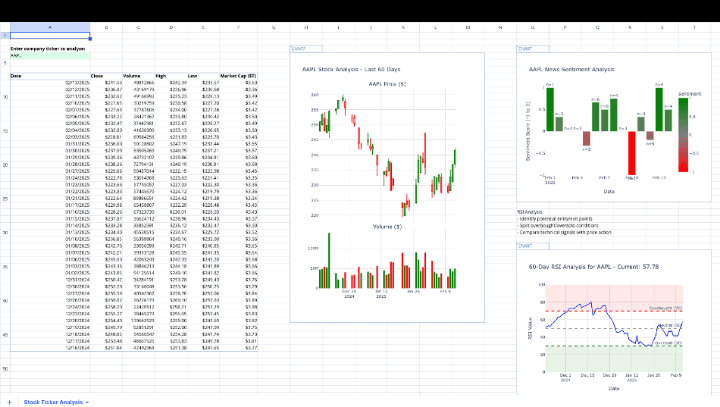Click the green AAPL ticker input cell
Viewport: 720px width, 407px height.
pyautogui.click(x=50, y=56)
